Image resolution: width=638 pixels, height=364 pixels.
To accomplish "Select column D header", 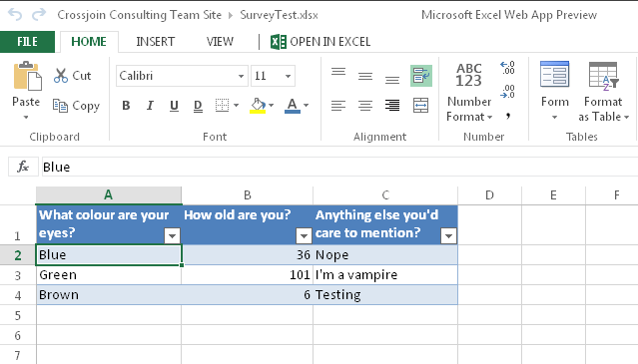I will tap(490, 195).
